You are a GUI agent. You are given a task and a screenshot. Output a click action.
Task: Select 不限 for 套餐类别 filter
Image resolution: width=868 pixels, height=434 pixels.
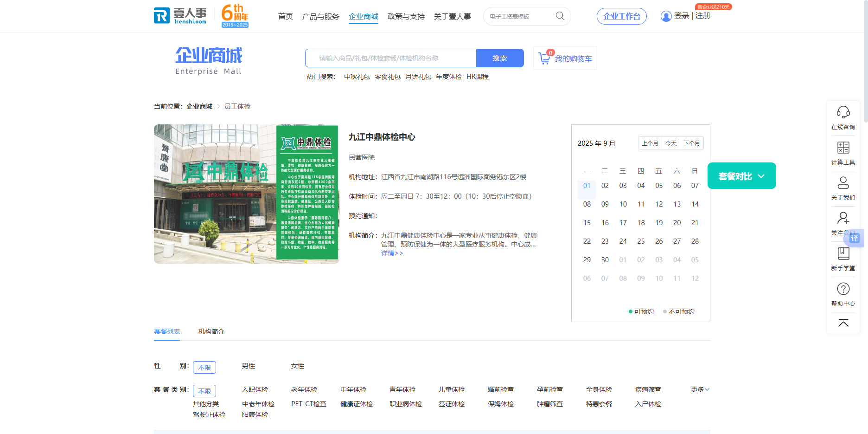tap(204, 391)
